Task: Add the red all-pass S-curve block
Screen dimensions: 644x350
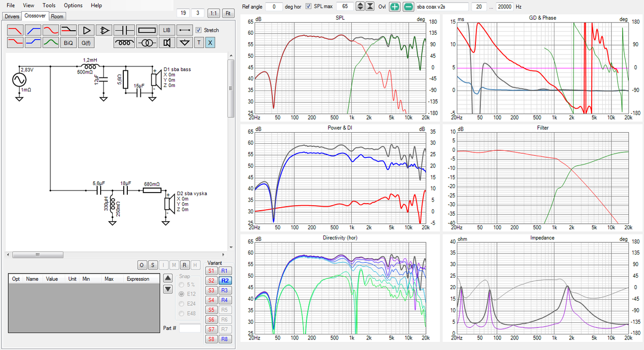Action: coord(51,30)
